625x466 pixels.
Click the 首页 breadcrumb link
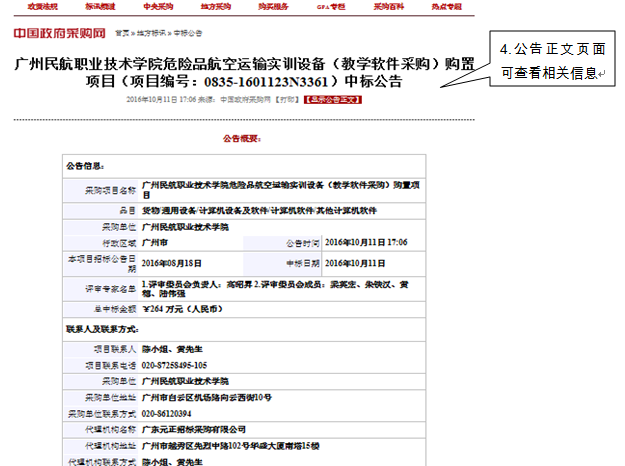(121, 34)
